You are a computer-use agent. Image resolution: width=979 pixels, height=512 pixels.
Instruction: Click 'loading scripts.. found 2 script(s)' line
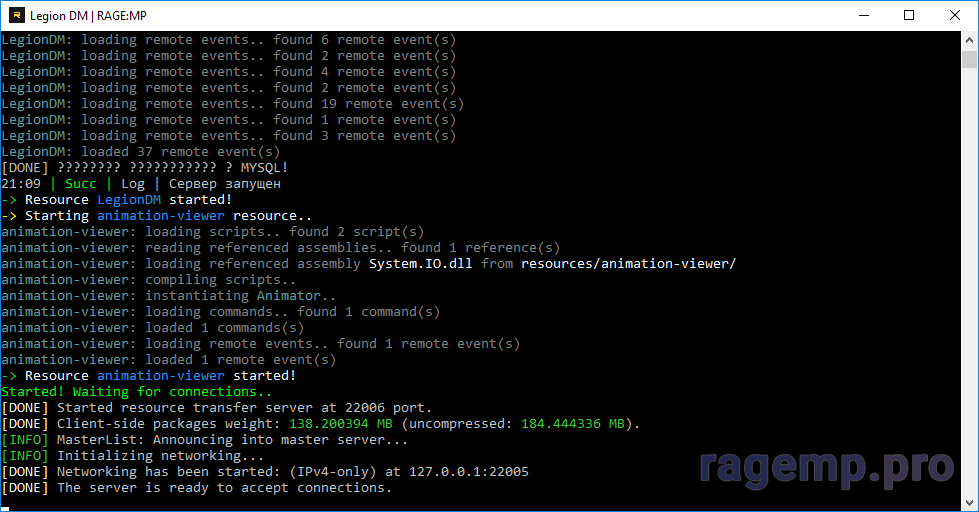[213, 232]
